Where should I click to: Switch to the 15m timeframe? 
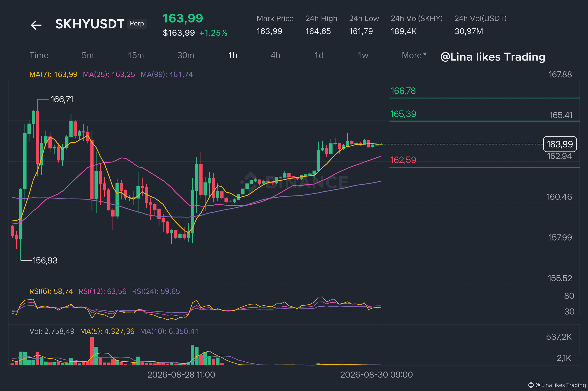coord(136,55)
